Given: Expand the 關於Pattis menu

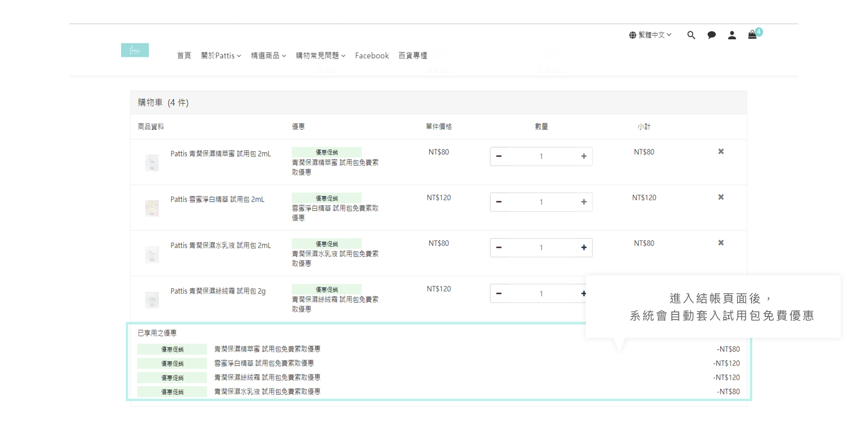Looking at the screenshot, I should (221, 56).
